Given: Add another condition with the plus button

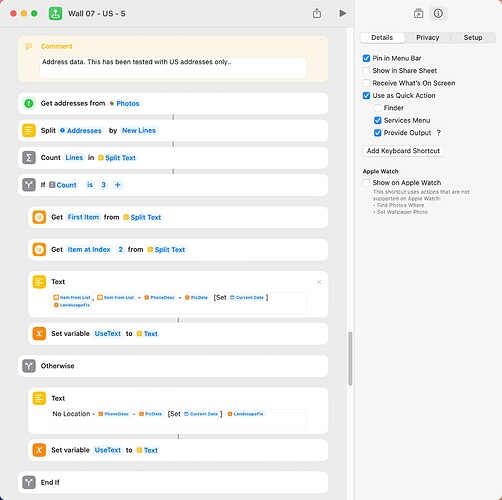Looking at the screenshot, I should click(117, 185).
